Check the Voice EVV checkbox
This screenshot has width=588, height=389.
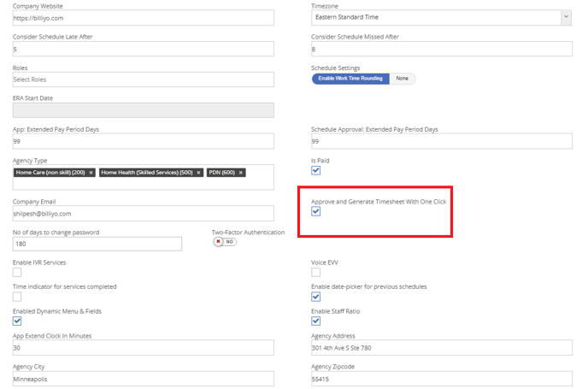315,272
